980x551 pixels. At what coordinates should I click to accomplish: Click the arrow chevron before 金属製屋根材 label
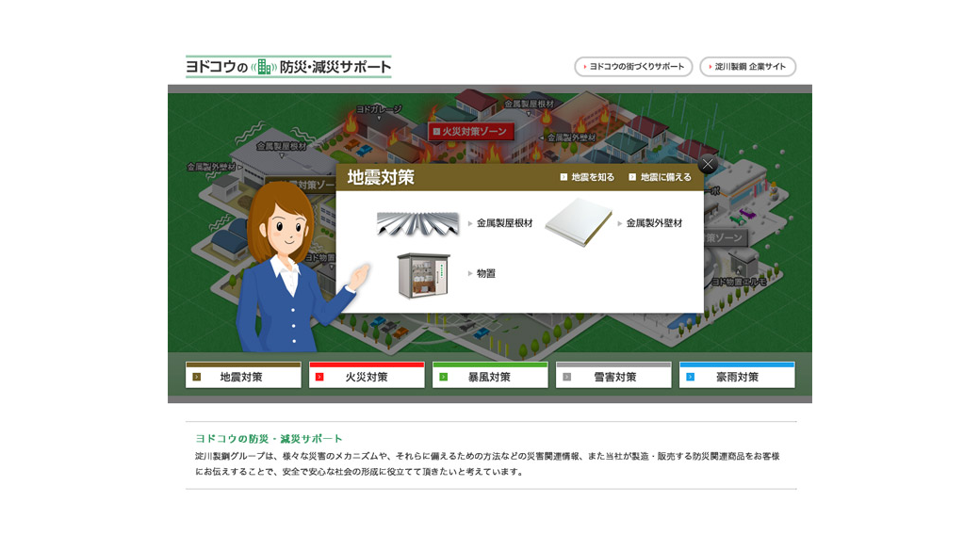468,223
